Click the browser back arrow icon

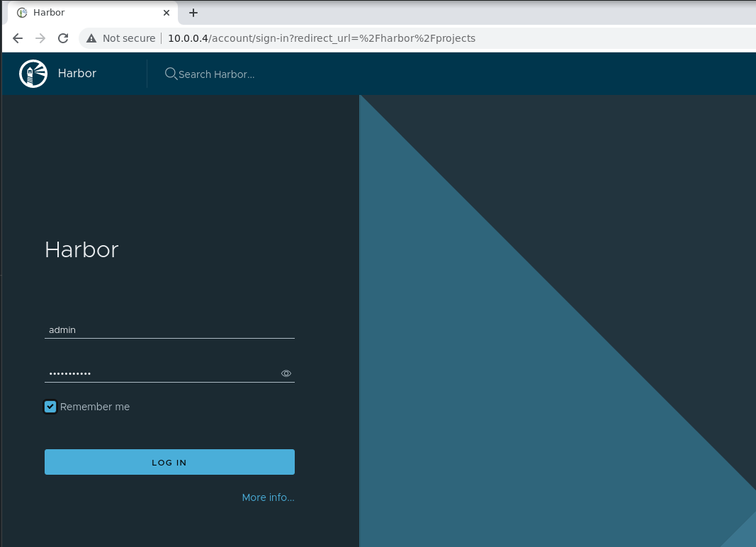click(17, 38)
